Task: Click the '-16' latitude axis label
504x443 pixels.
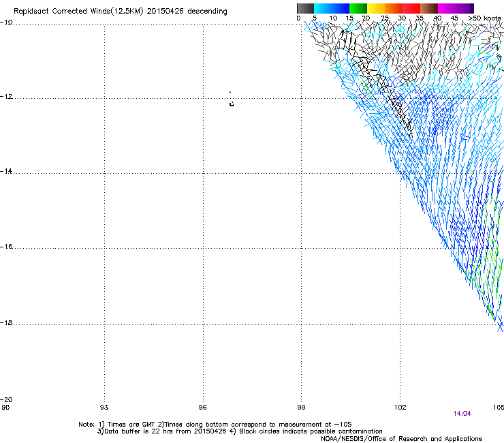Action: (x=6, y=247)
